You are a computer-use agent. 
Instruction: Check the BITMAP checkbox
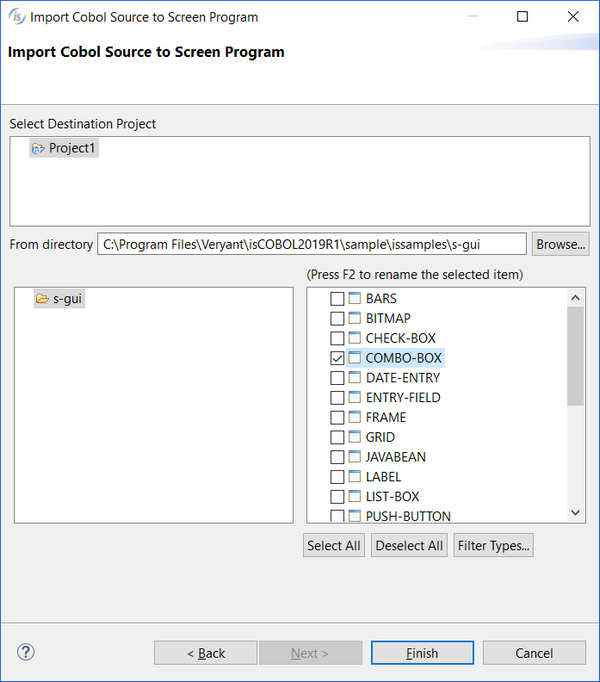tap(337, 318)
